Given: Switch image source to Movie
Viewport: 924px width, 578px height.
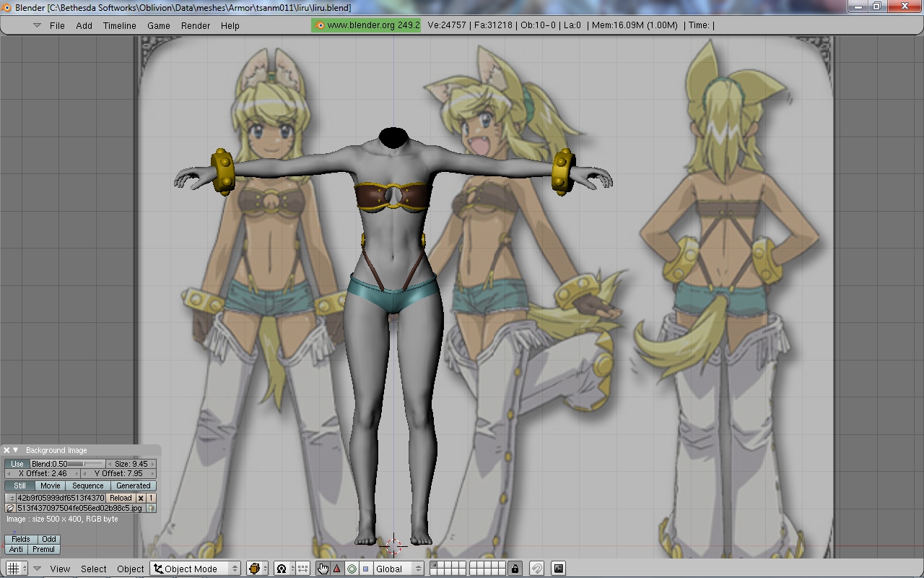Looking at the screenshot, I should click(51, 486).
